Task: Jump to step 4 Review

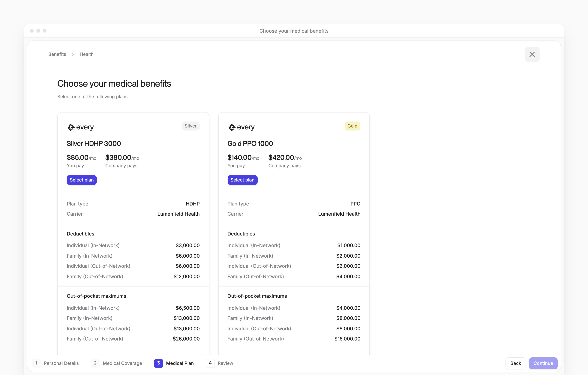Action: click(x=220, y=363)
